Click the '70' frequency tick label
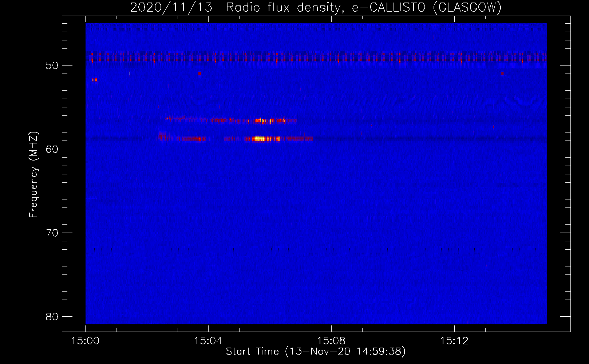 pos(52,233)
